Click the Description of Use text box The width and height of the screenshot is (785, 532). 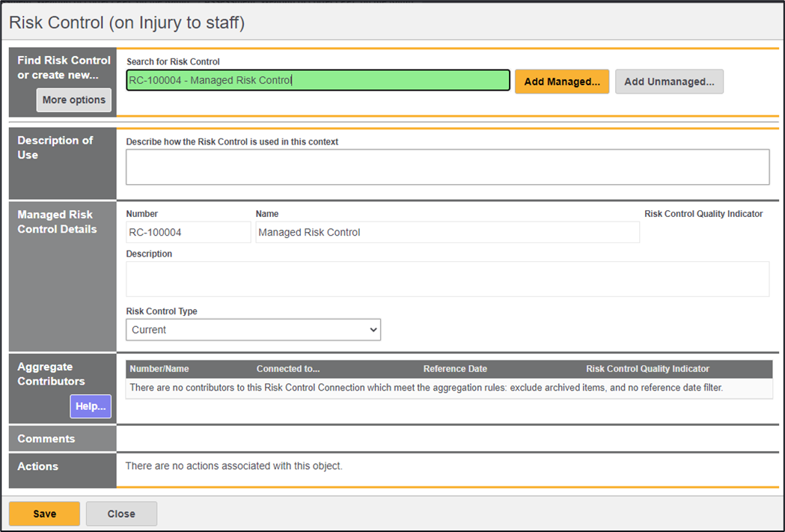point(447,167)
